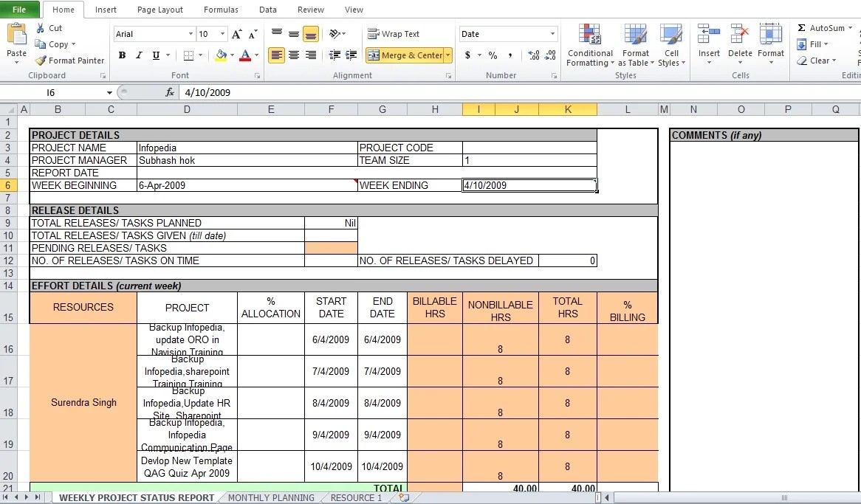
Task: Switch to the Formulas ribbon tab
Action: click(x=221, y=10)
